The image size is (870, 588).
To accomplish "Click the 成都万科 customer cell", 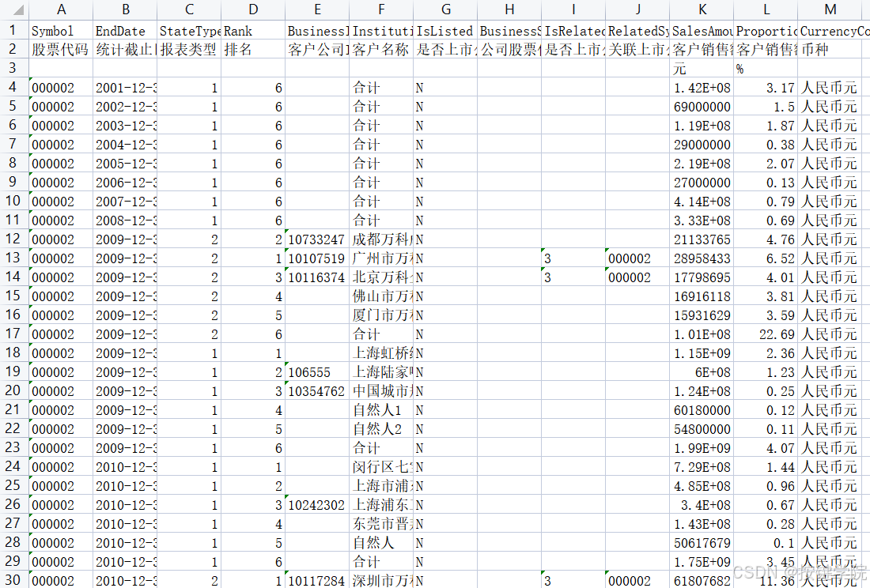I will [x=381, y=239].
